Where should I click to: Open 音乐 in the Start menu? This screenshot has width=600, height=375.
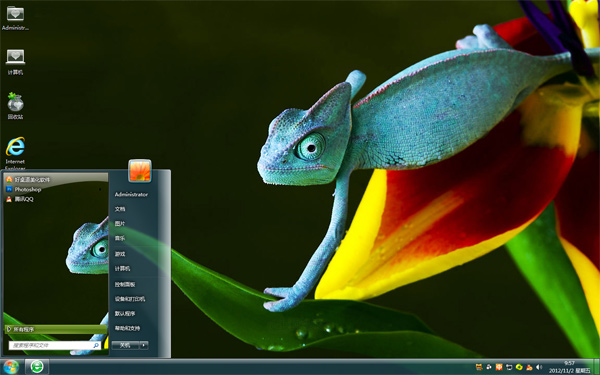click(120, 238)
